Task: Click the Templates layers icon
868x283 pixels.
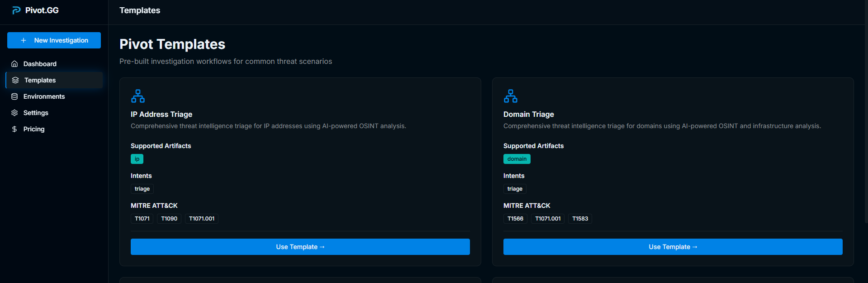Action: [x=15, y=80]
